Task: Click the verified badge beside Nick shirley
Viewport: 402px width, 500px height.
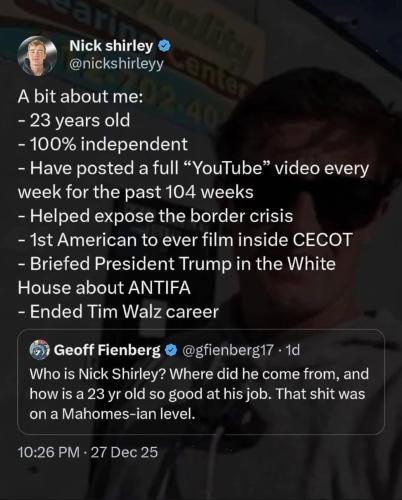Action: [163, 46]
